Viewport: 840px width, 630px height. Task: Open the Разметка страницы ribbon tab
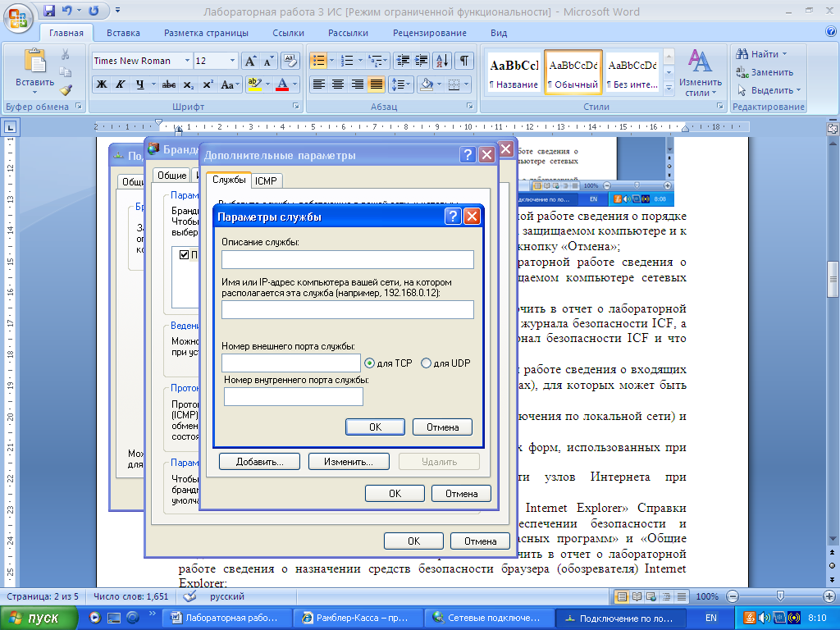[206, 33]
